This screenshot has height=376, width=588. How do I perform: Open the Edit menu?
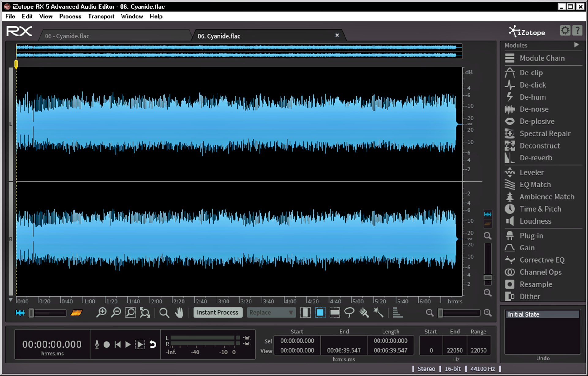tap(27, 17)
